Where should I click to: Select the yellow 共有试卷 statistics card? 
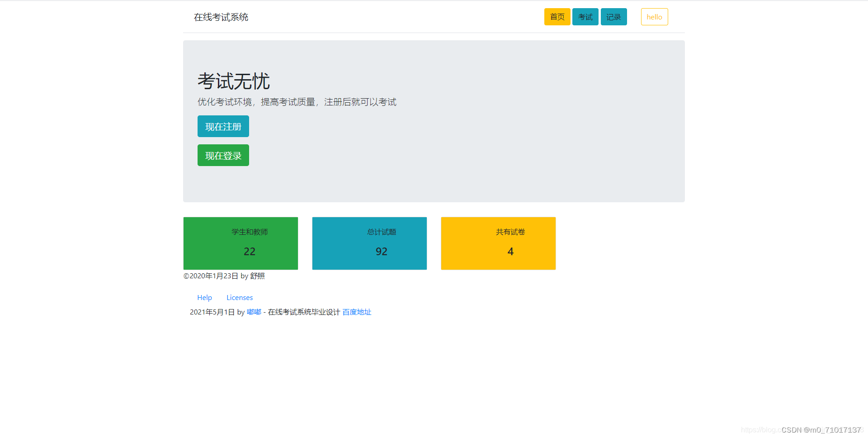[498, 243]
